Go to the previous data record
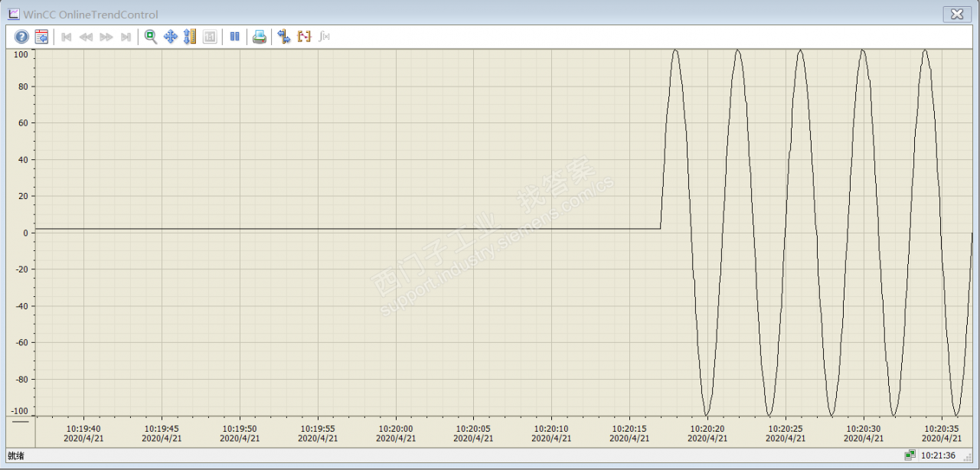Screen dimensions: 980x470 pyautogui.click(x=87, y=37)
